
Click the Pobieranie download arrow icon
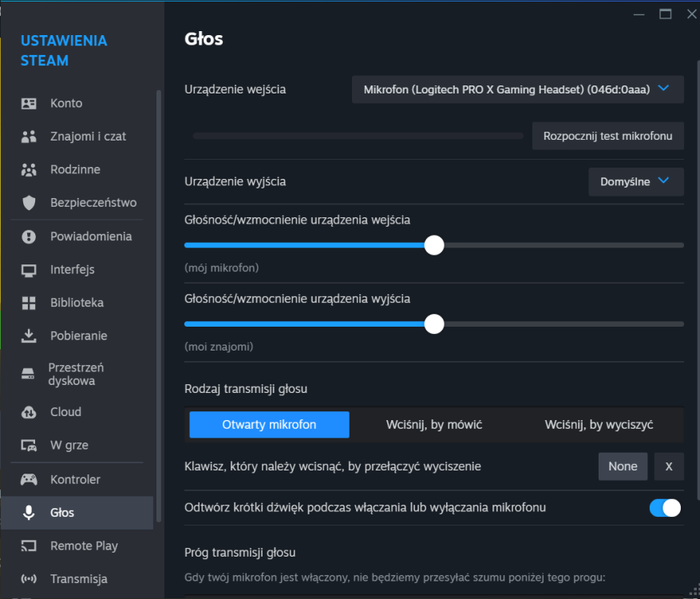tap(29, 336)
